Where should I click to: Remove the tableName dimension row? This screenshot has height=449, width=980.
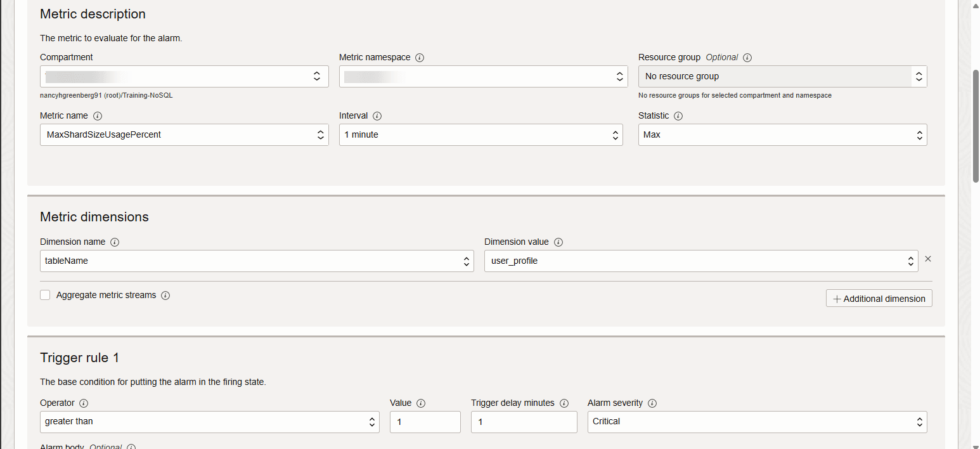928,259
